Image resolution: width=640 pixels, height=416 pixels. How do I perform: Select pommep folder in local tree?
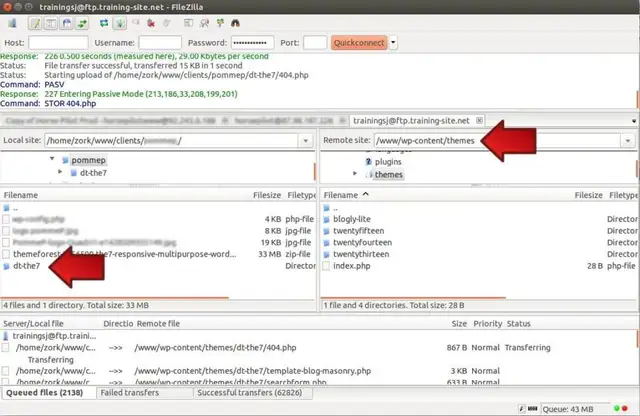pos(89,160)
